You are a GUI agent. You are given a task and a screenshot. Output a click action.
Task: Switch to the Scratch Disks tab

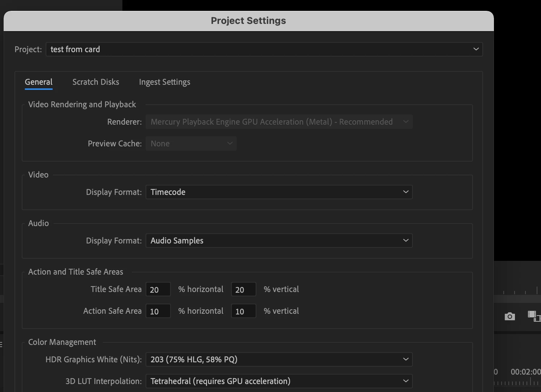pos(96,82)
